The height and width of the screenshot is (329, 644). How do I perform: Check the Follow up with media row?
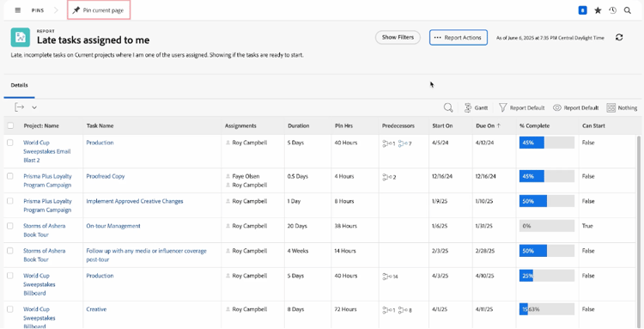click(x=10, y=251)
